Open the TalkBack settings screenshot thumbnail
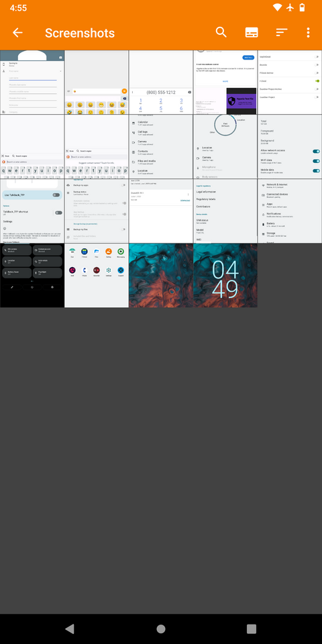 32,211
